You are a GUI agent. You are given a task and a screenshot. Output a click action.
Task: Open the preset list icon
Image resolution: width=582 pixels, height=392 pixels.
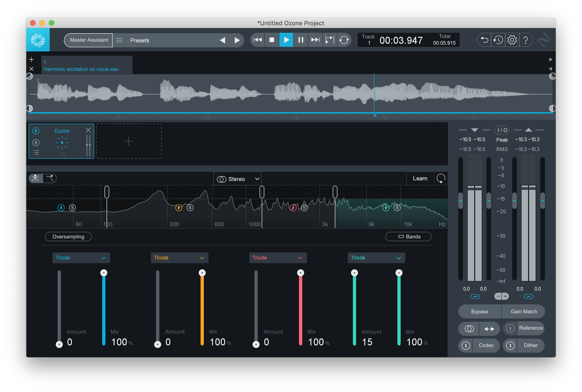pyautogui.click(x=119, y=40)
